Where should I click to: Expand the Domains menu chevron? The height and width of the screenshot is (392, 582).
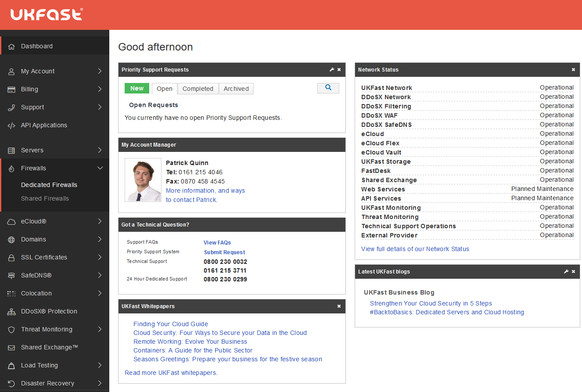(100, 239)
